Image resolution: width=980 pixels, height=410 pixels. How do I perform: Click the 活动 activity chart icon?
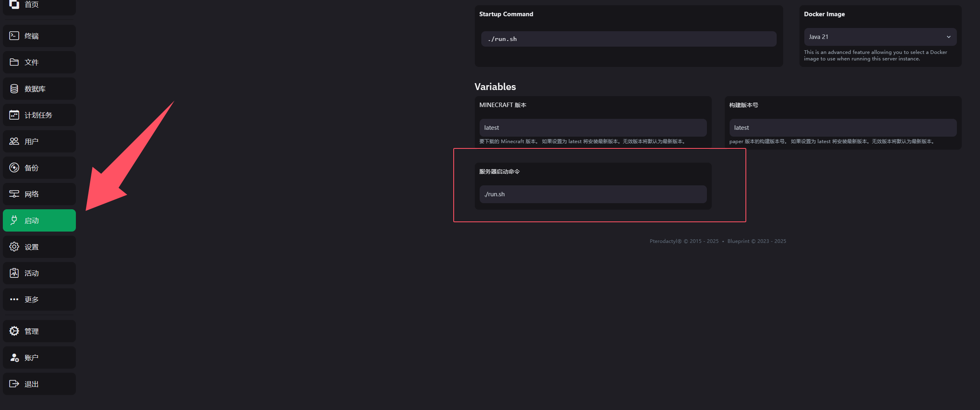pyautogui.click(x=14, y=273)
